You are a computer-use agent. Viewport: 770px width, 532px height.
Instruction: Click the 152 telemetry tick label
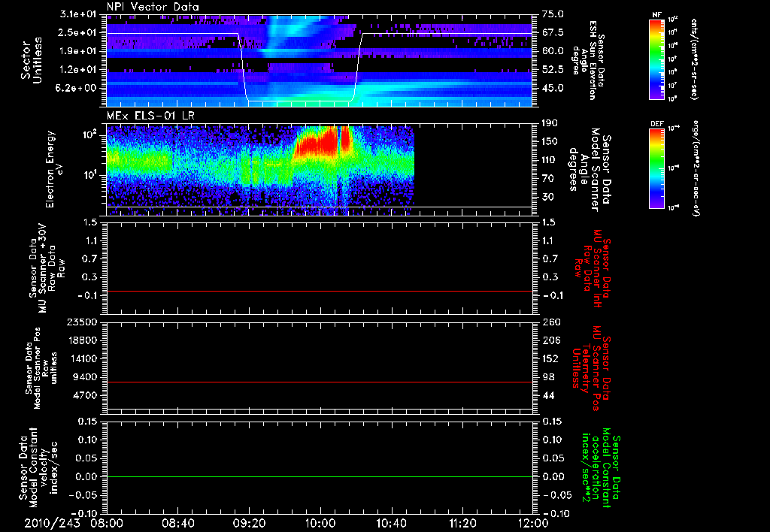[x=550, y=358]
